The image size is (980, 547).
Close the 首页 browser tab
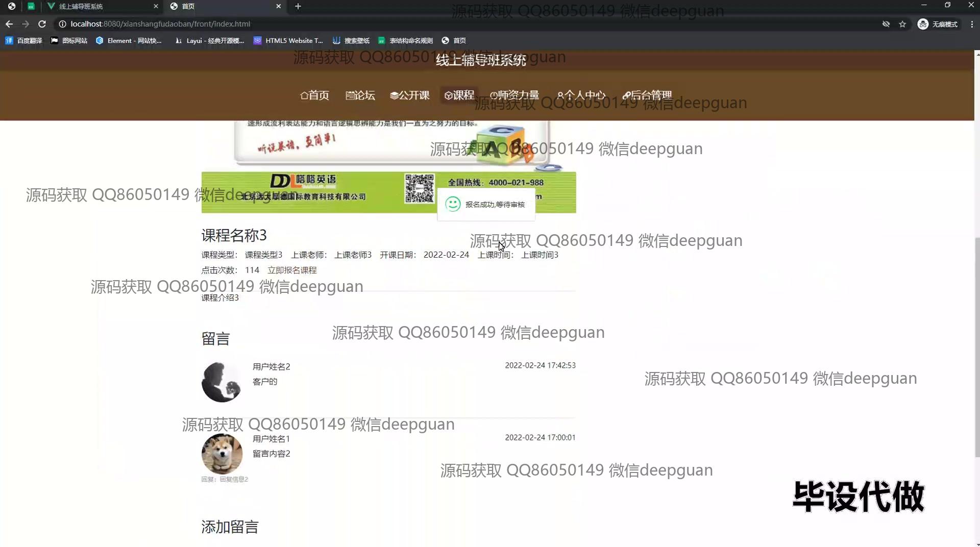[x=278, y=6]
